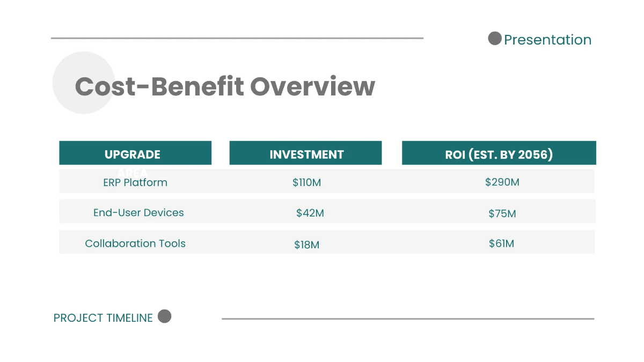Click the Presentation label text

[x=547, y=40]
